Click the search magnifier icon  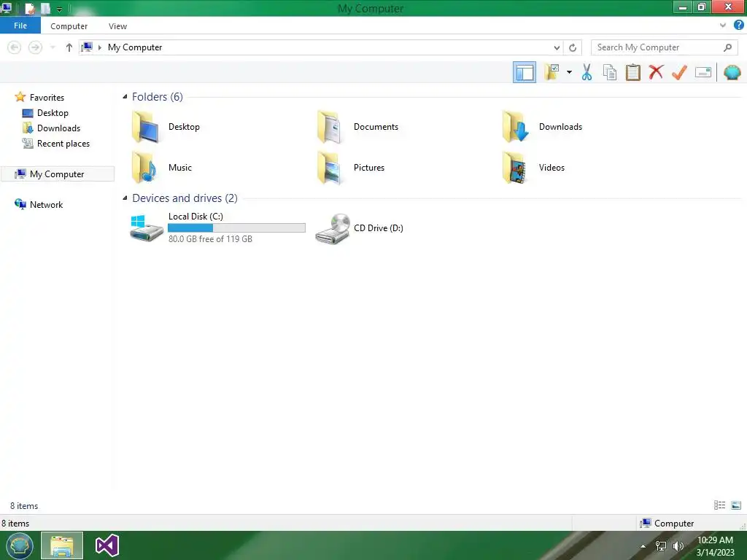point(727,47)
